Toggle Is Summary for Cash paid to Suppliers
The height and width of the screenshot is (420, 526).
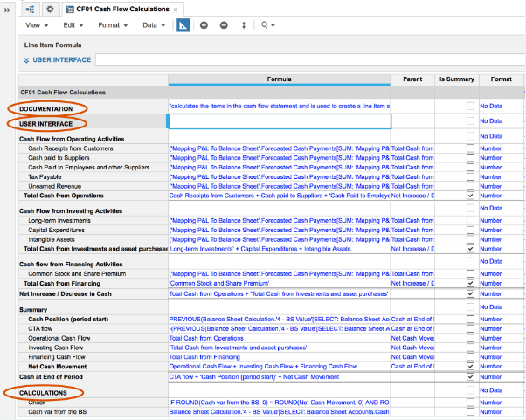click(470, 157)
